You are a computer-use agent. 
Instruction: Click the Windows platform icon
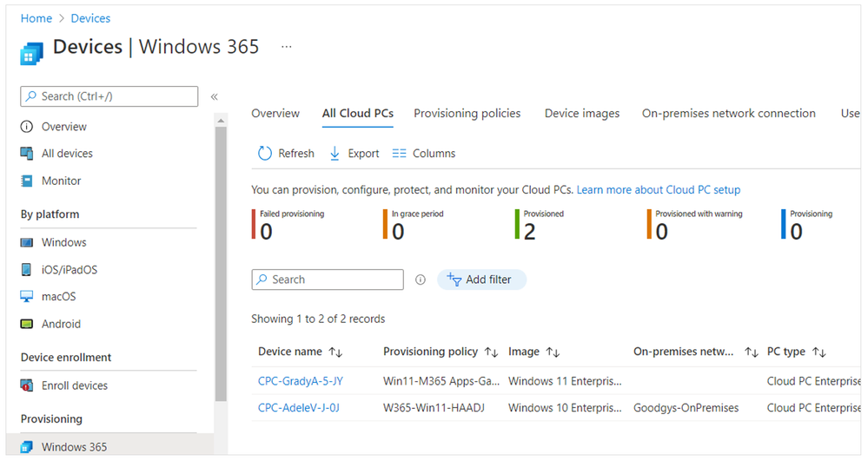coord(27,242)
